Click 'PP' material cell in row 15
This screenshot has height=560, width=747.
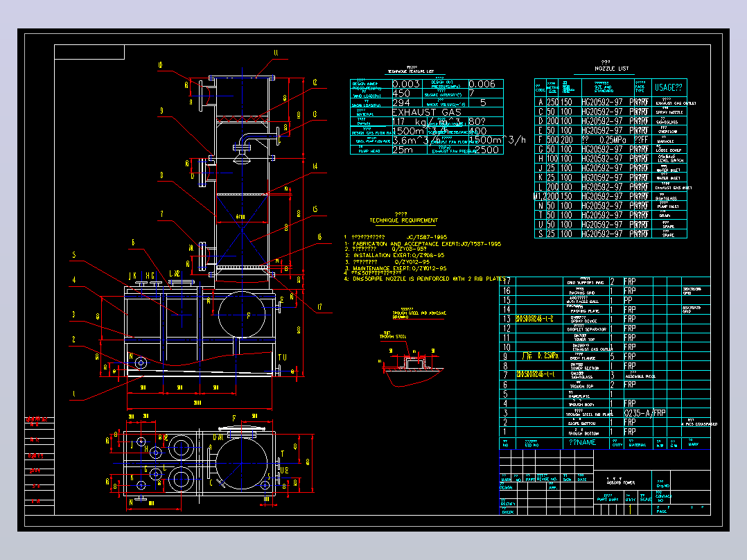tap(628, 300)
